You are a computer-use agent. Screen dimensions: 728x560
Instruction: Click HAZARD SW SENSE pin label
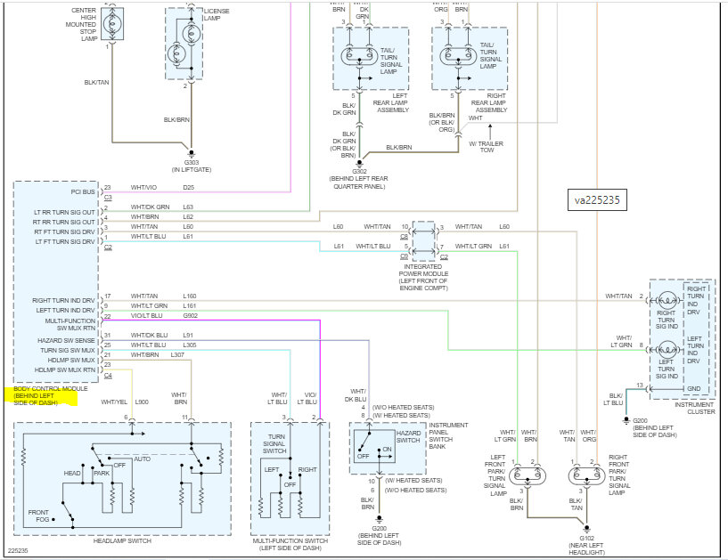(x=66, y=341)
